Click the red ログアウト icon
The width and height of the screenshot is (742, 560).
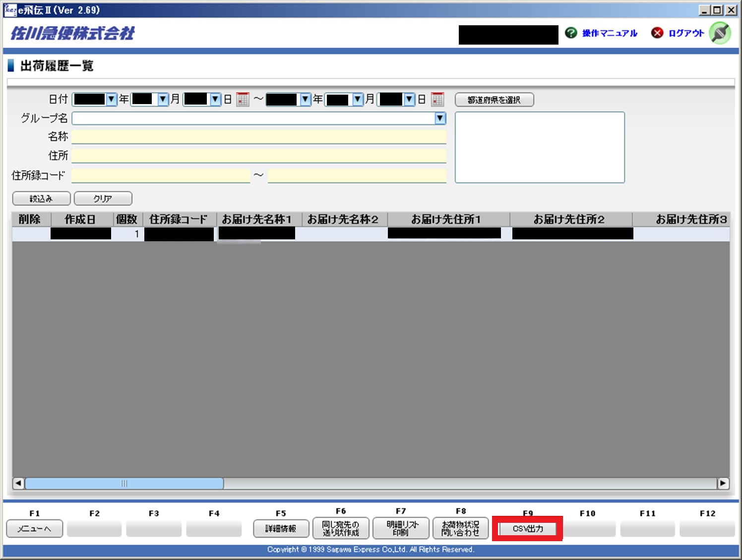[x=657, y=33]
